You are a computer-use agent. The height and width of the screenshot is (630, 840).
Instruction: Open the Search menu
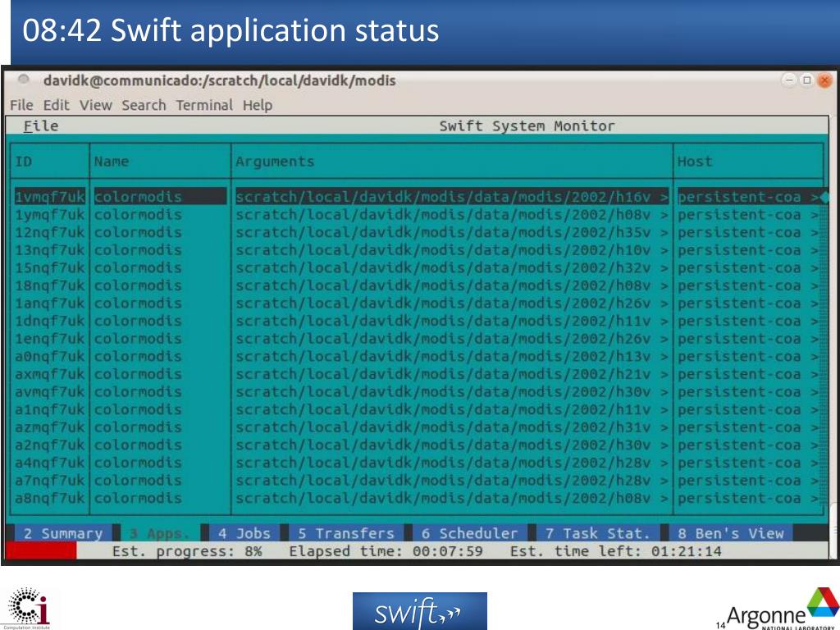(x=144, y=105)
